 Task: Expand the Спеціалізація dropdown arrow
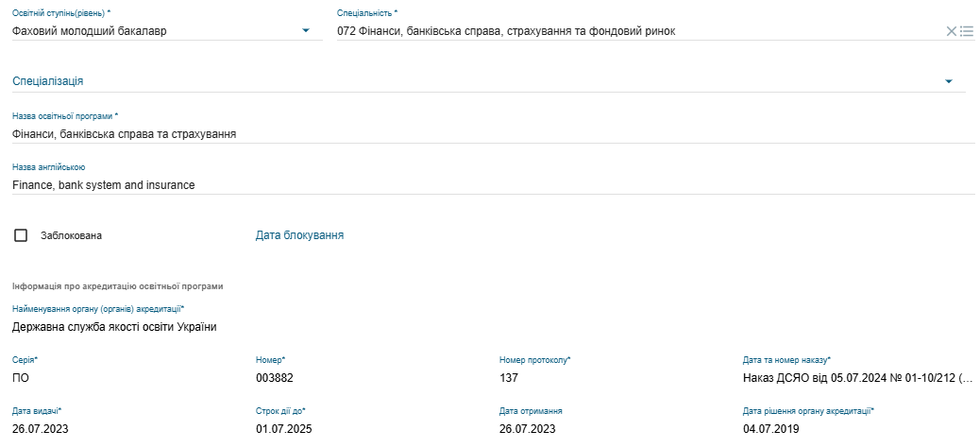(949, 81)
